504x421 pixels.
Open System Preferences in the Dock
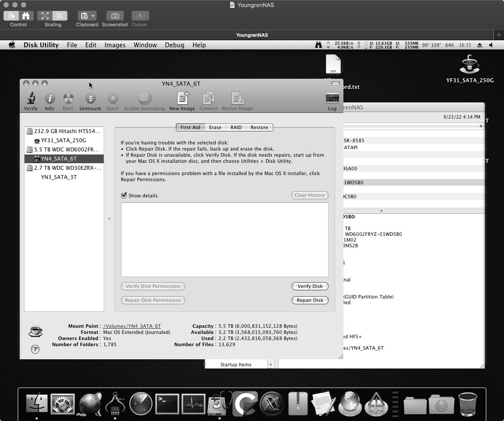[x=63, y=403]
